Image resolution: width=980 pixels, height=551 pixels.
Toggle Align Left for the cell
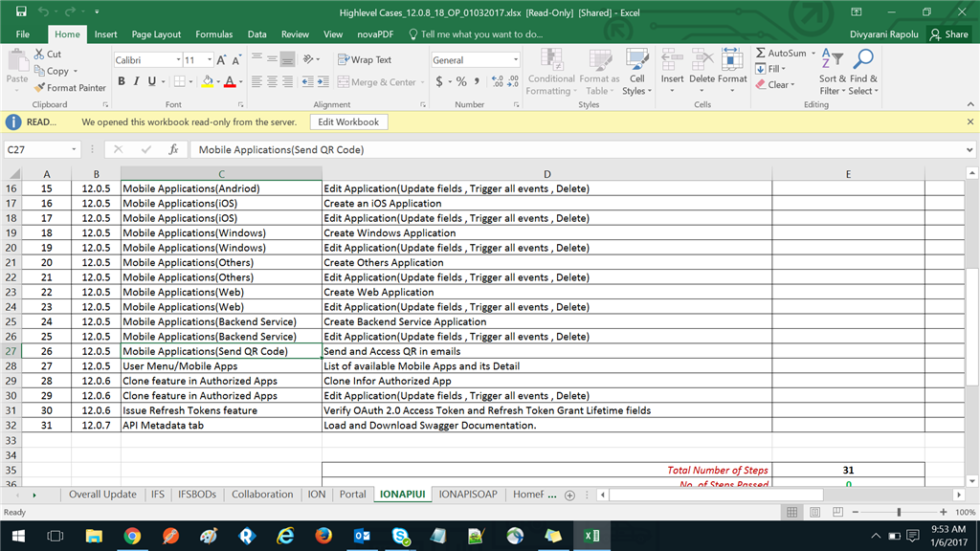pyautogui.click(x=256, y=81)
